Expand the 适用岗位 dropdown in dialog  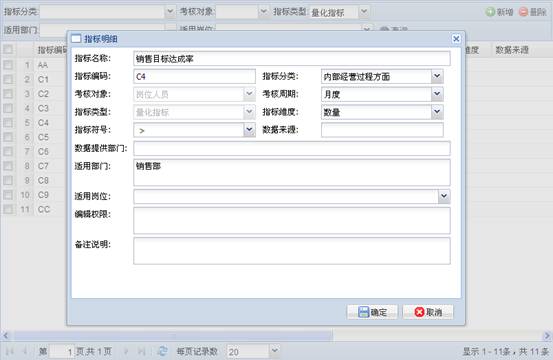point(444,196)
